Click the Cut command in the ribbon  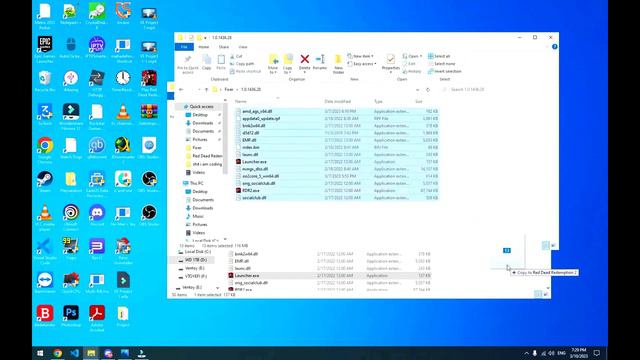pyautogui.click(x=236, y=56)
